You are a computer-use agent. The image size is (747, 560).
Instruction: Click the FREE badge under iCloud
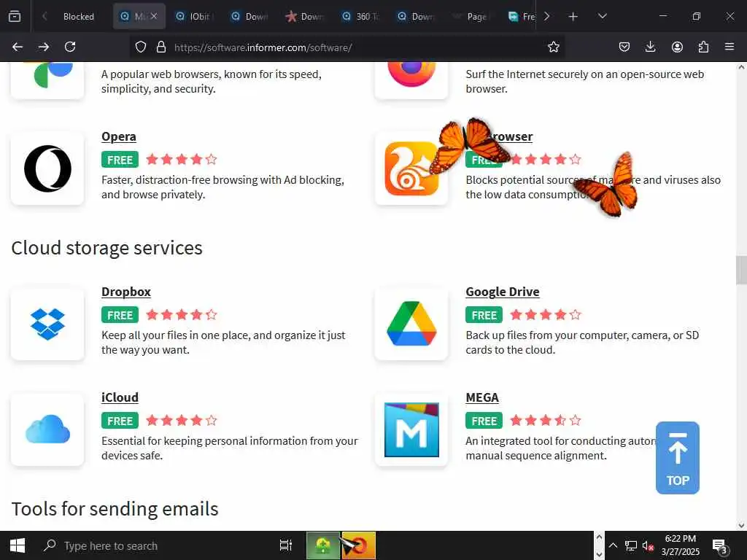120,421
